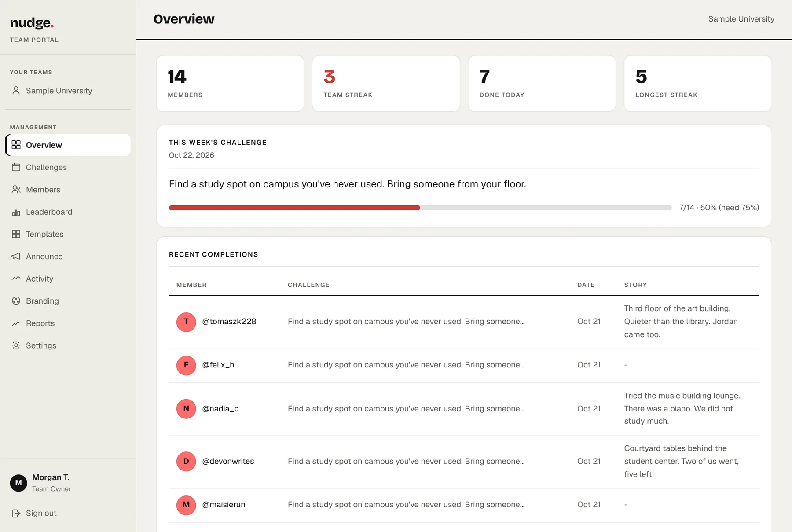Click the Settings gear icon
The image size is (792, 532).
click(16, 345)
